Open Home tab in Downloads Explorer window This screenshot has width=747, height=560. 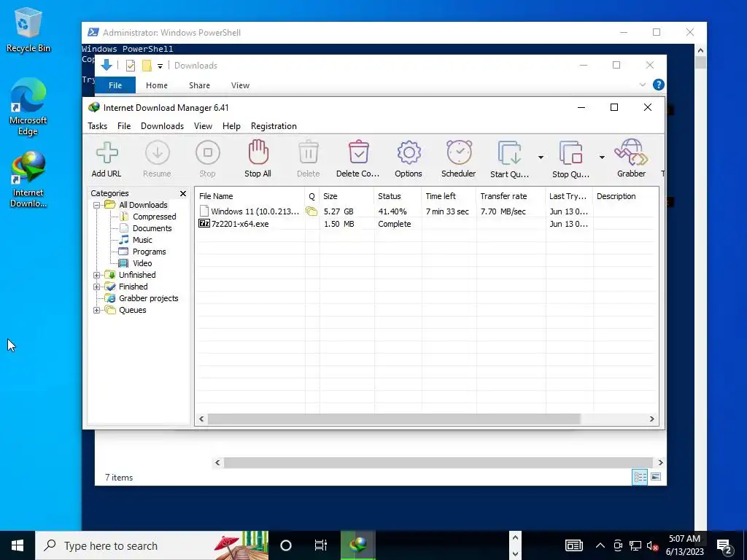pyautogui.click(x=157, y=85)
